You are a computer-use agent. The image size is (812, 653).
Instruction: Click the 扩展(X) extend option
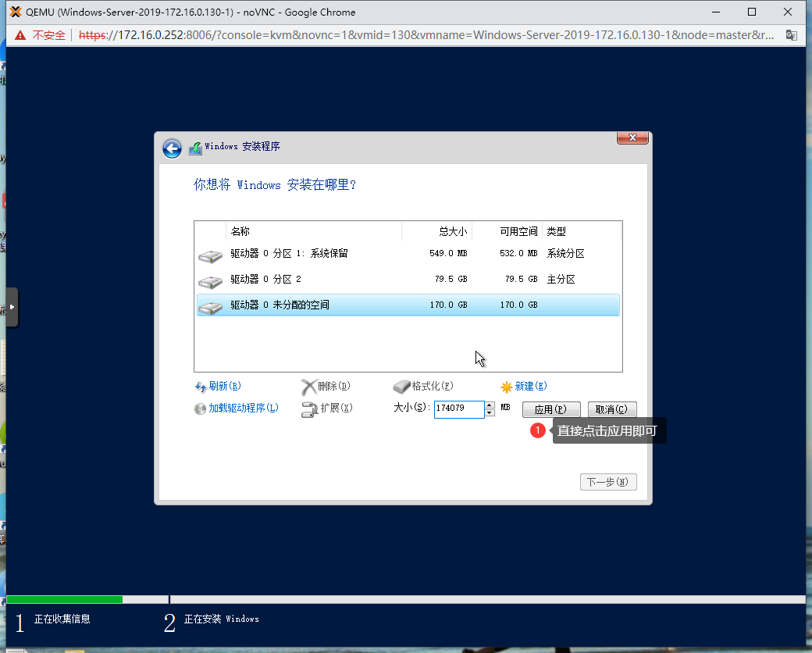point(337,408)
